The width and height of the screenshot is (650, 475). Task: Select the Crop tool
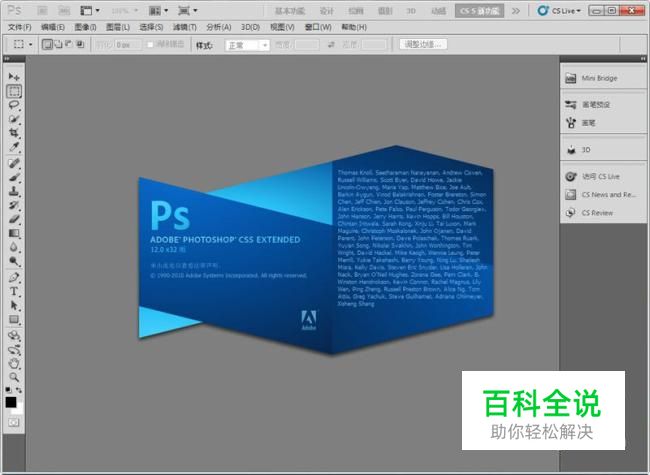tap(14, 133)
